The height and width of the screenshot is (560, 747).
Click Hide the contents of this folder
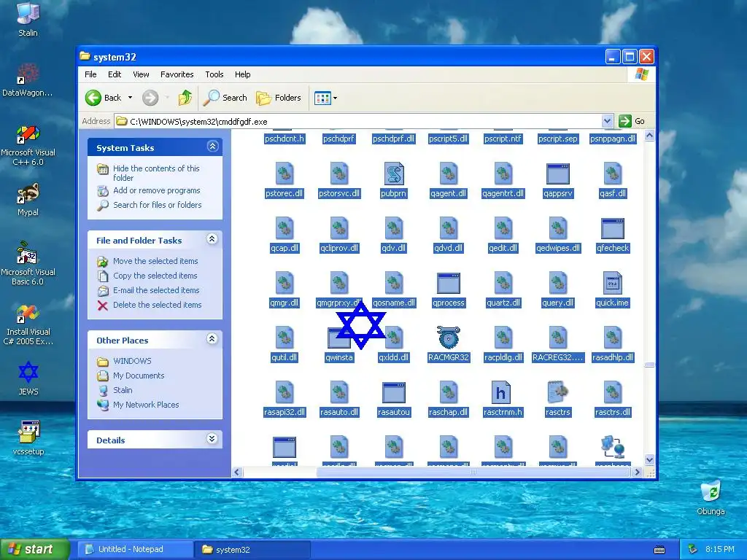click(156, 173)
